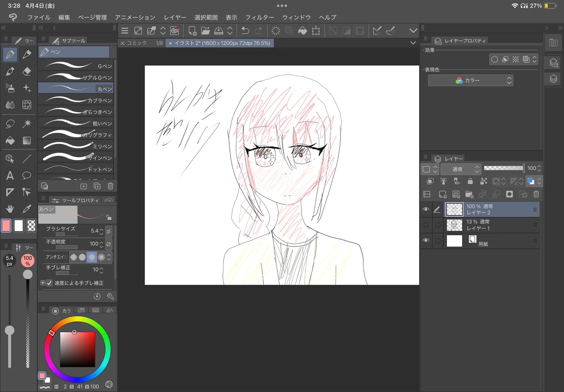This screenshot has width=564, height=392.
Task: Select the Fill bucket tool
Action: click(10, 140)
